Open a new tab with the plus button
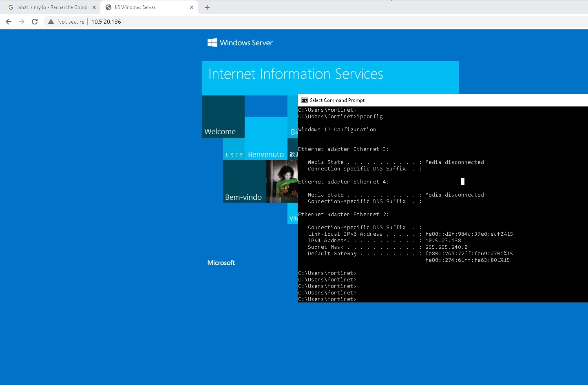 point(207,7)
